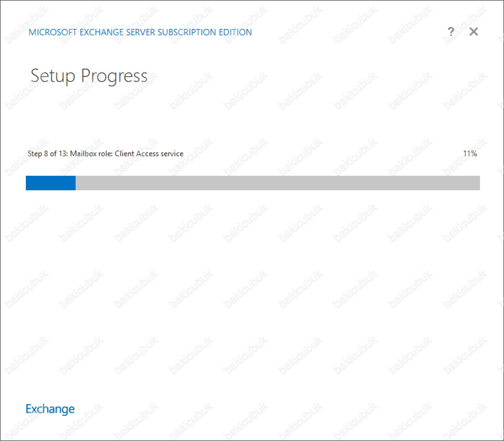Click the word Progress in the heading
The height and width of the screenshot is (441, 504).
coord(114,77)
